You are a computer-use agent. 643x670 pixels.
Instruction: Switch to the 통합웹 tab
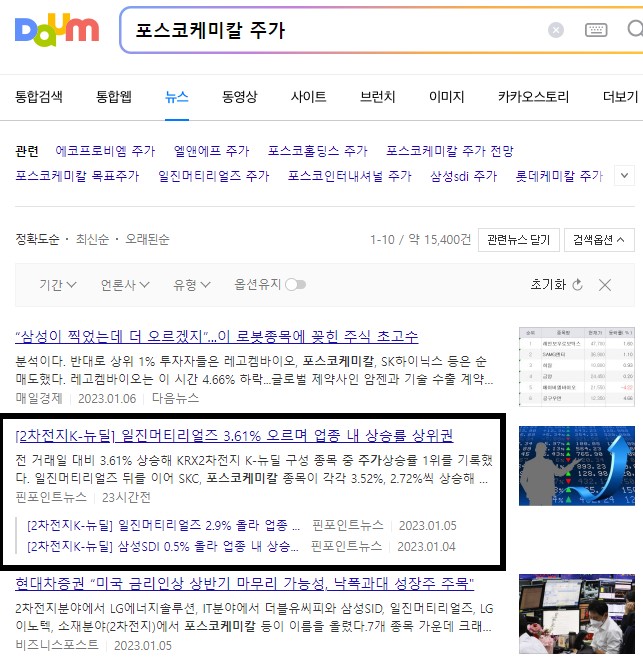114,97
